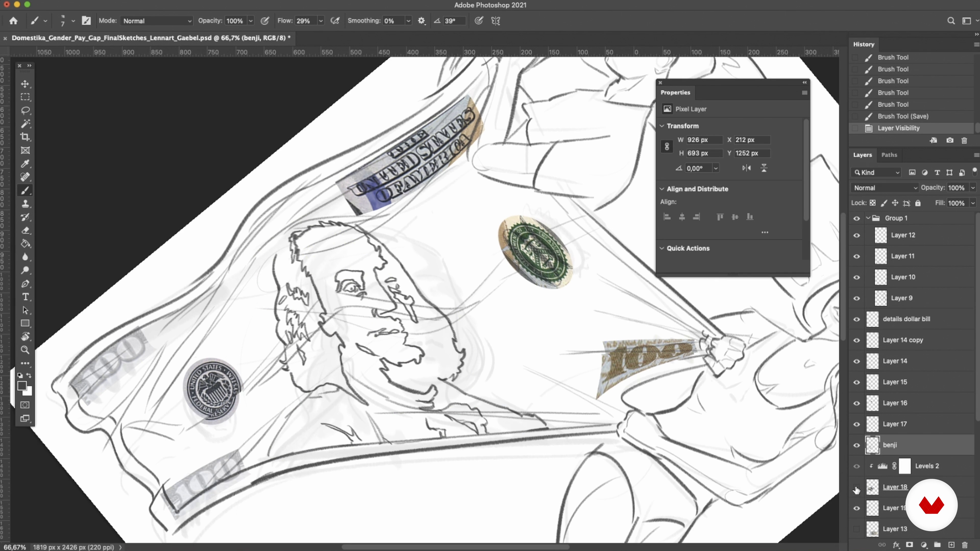Select the Pen tool

[x=25, y=284]
